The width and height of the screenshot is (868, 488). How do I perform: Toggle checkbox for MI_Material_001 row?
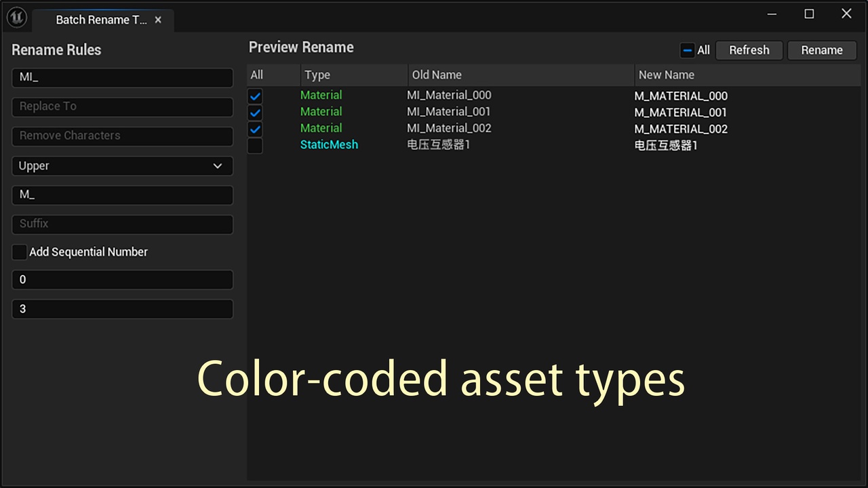[x=255, y=113]
